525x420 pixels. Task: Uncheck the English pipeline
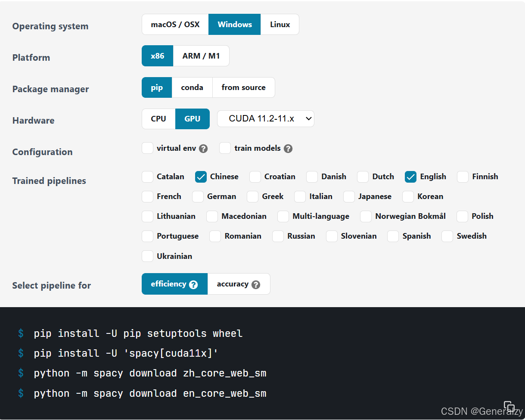(411, 177)
